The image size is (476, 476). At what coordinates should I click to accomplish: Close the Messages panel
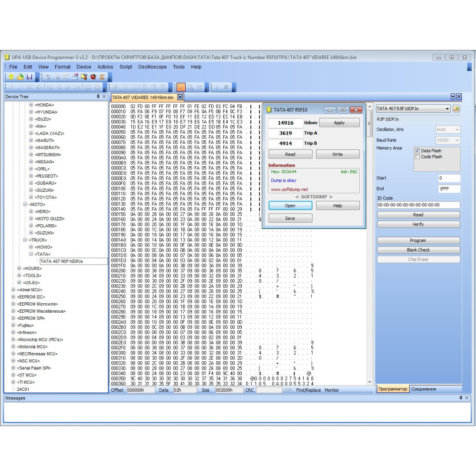click(x=467, y=397)
